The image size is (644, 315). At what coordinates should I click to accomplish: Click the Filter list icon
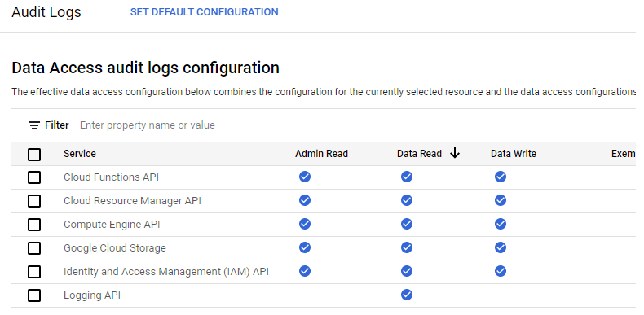tap(34, 125)
